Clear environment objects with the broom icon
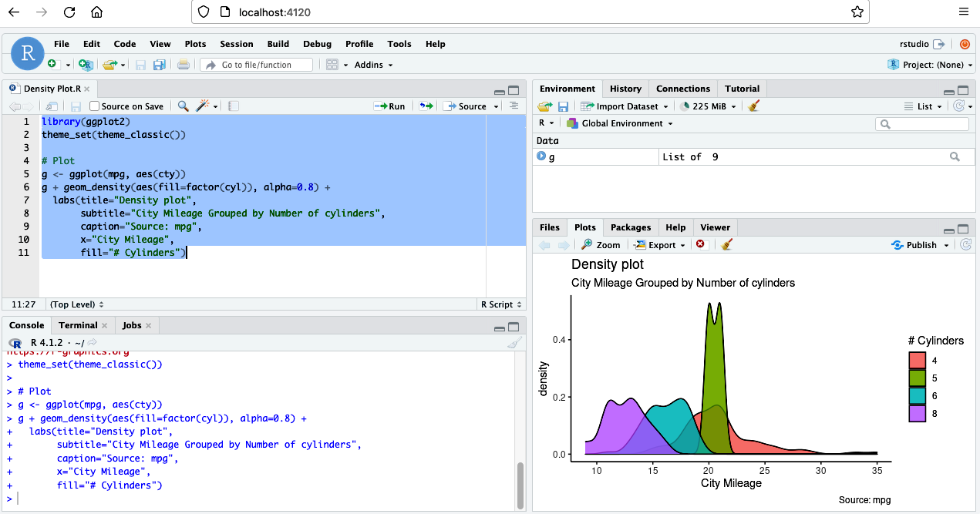The height and width of the screenshot is (514, 980). [754, 106]
